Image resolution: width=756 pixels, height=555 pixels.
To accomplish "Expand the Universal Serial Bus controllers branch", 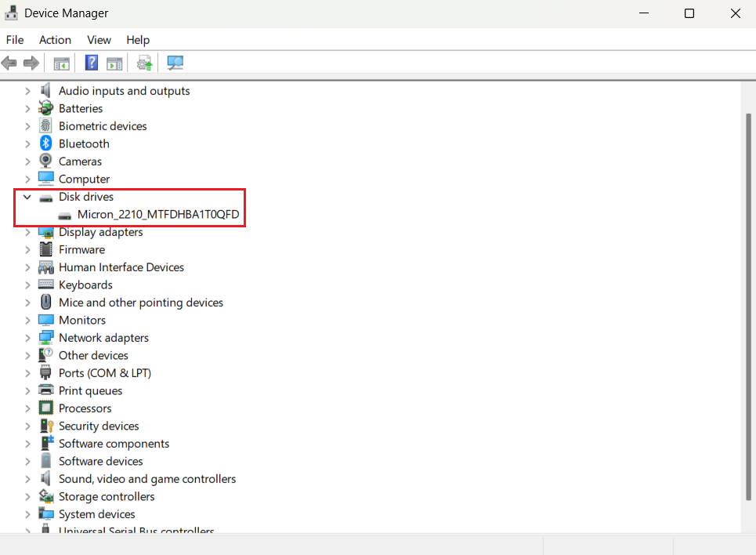I will 29,530.
